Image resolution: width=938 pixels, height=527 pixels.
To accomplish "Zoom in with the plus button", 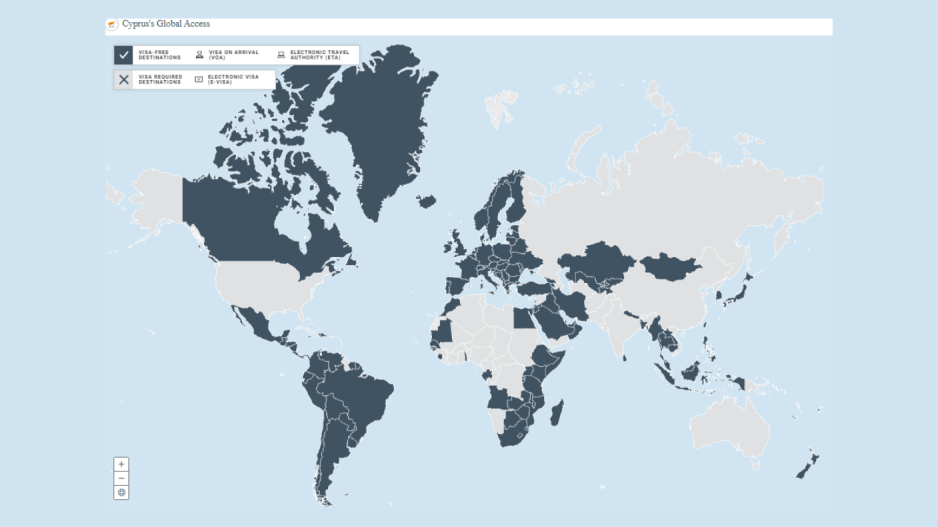I will 121,464.
